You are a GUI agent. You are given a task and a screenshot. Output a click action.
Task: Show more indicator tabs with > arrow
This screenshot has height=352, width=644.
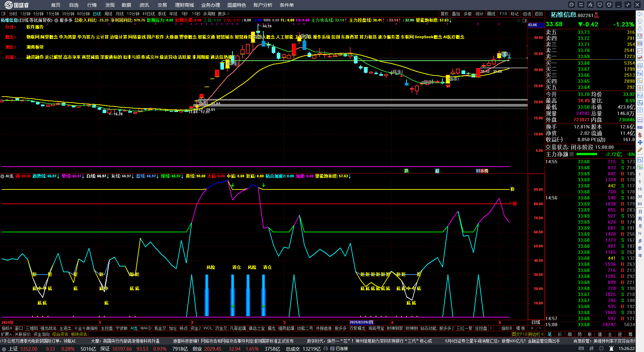pyautogui.click(x=491, y=328)
